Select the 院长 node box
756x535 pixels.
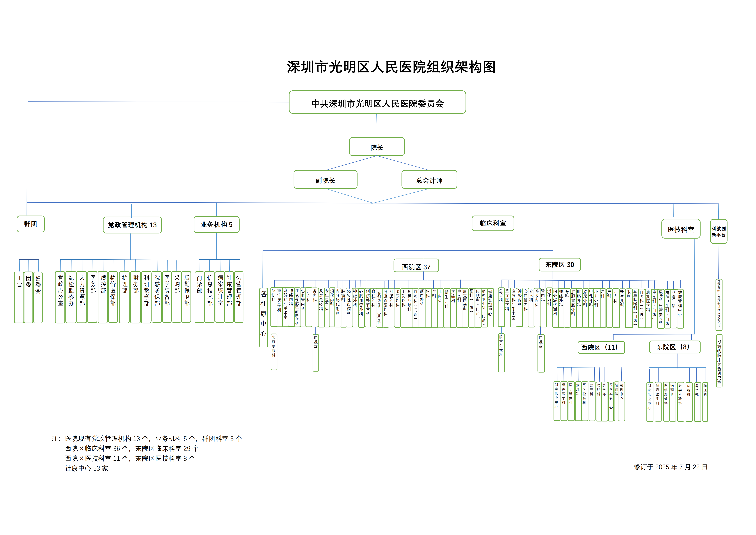click(x=377, y=147)
